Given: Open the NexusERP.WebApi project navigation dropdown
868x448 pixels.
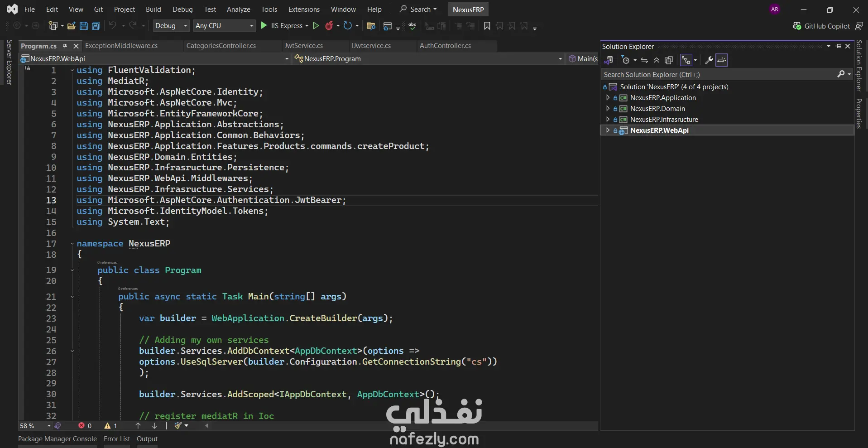Looking at the screenshot, I should 154,58.
